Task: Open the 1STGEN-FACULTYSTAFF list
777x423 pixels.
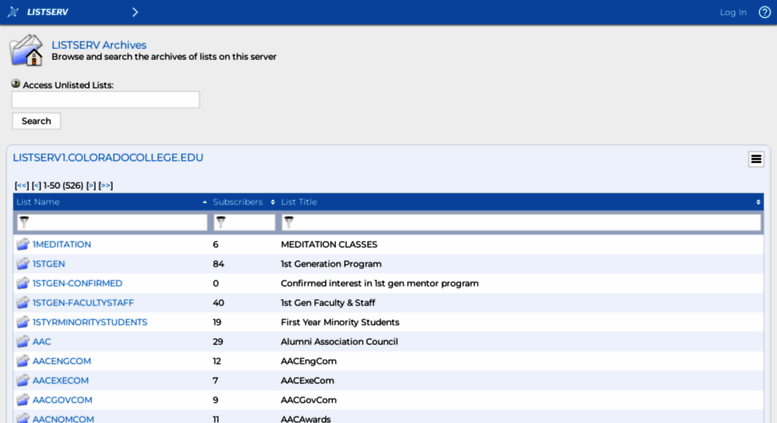Action: click(83, 303)
